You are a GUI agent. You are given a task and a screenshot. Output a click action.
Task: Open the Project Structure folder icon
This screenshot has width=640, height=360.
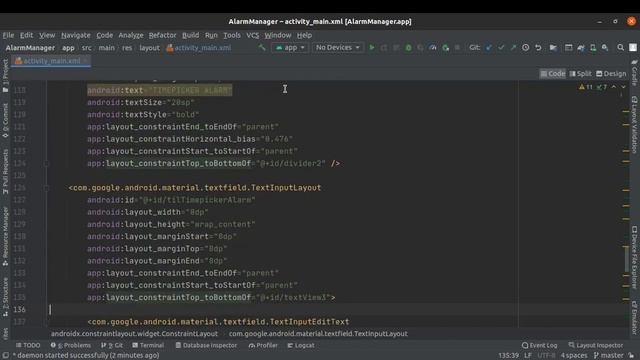pyautogui.click(x=553, y=48)
